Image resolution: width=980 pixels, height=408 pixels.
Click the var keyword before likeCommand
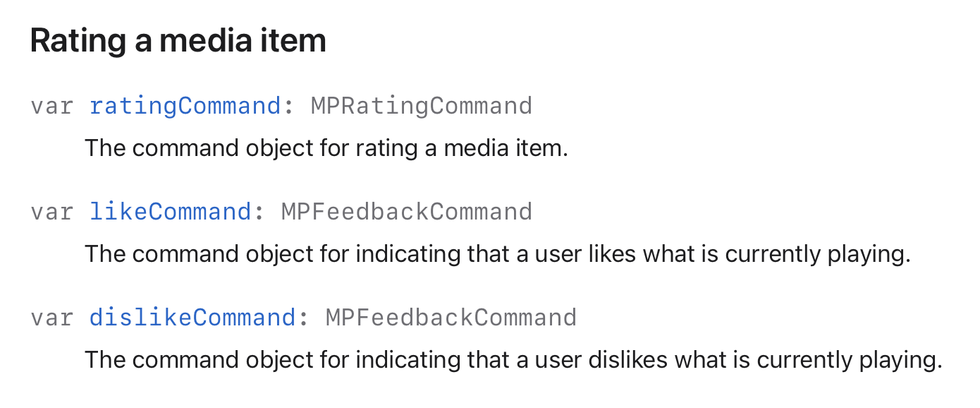[52, 212]
